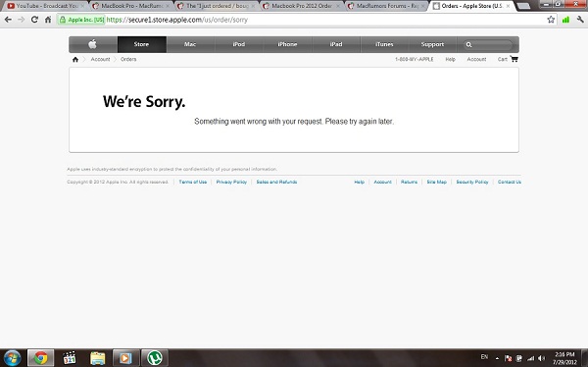The height and width of the screenshot is (367, 588).
Task: Open the iPhone section
Action: [x=287, y=44]
